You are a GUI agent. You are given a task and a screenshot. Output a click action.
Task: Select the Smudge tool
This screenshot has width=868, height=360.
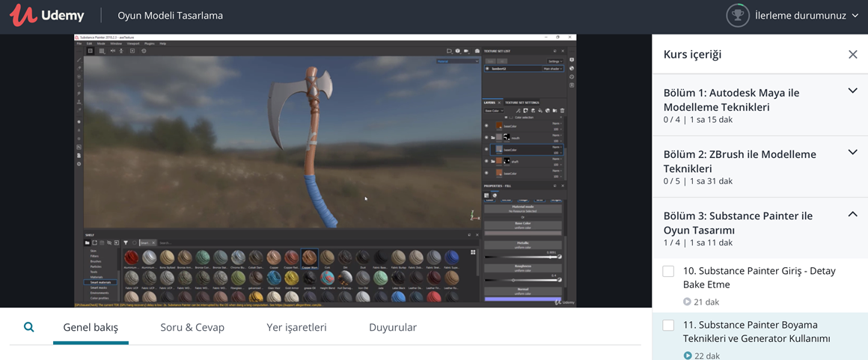tap(79, 93)
